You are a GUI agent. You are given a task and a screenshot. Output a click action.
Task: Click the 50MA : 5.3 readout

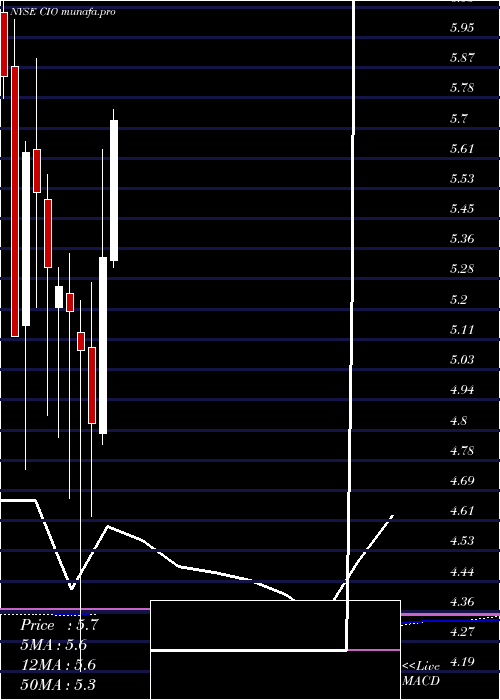(x=58, y=684)
